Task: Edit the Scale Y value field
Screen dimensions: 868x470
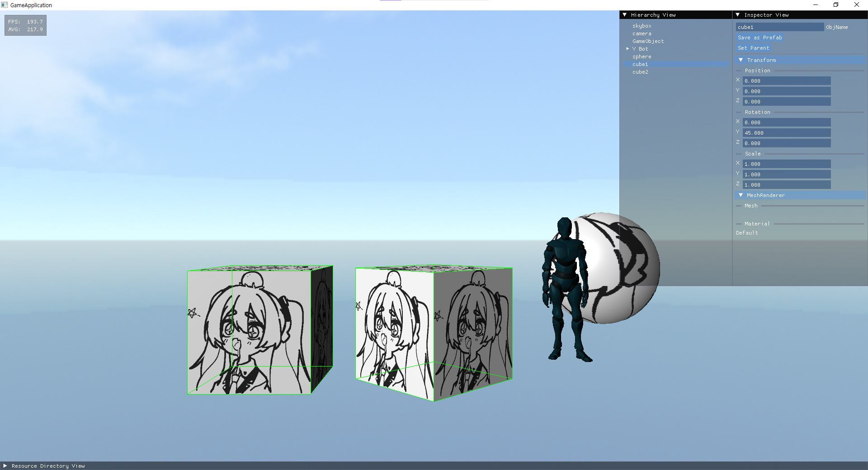Action: 787,174
